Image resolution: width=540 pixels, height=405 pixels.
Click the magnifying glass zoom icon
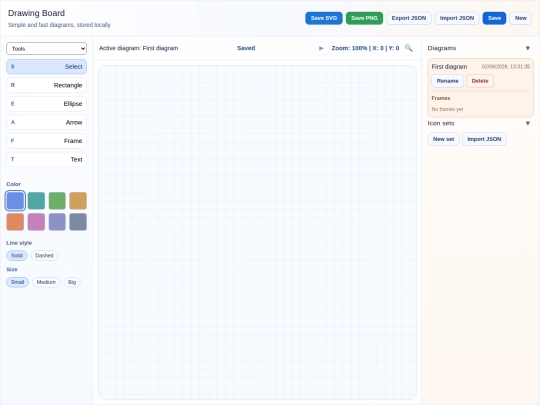point(408,48)
